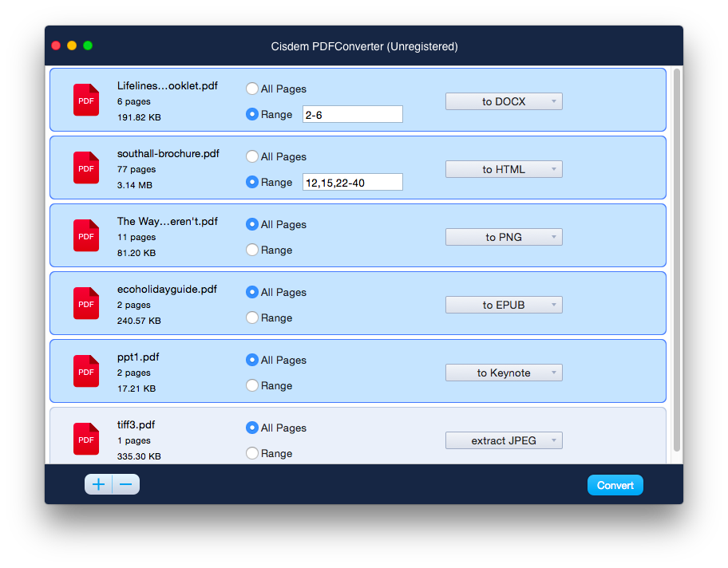Viewport: 728px width, 568px height.
Task: Click the PDF icon beside ppt1.pdf
Action: (x=85, y=371)
